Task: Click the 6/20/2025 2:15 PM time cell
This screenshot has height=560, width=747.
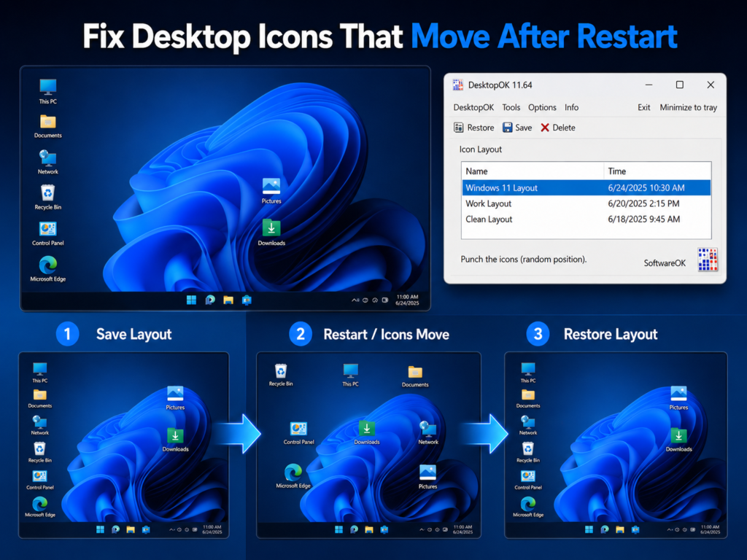Action: (643, 204)
